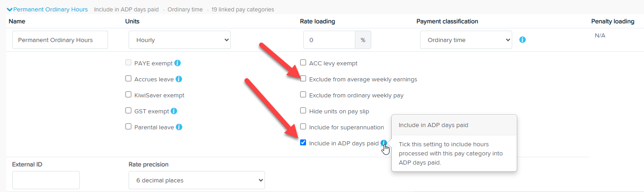Check Exclude from ordinary weekly pay
Screen dimensions: 644x192
[x=303, y=95]
